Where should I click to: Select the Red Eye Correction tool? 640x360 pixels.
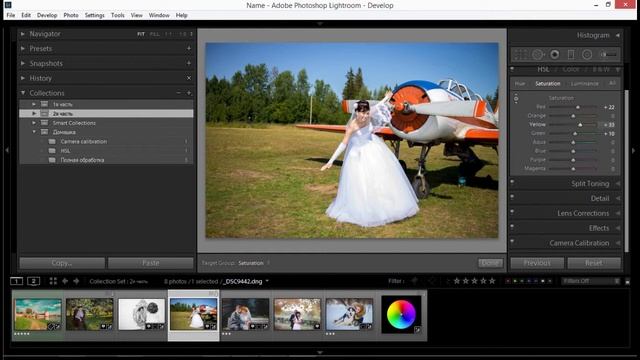[x=555, y=54]
